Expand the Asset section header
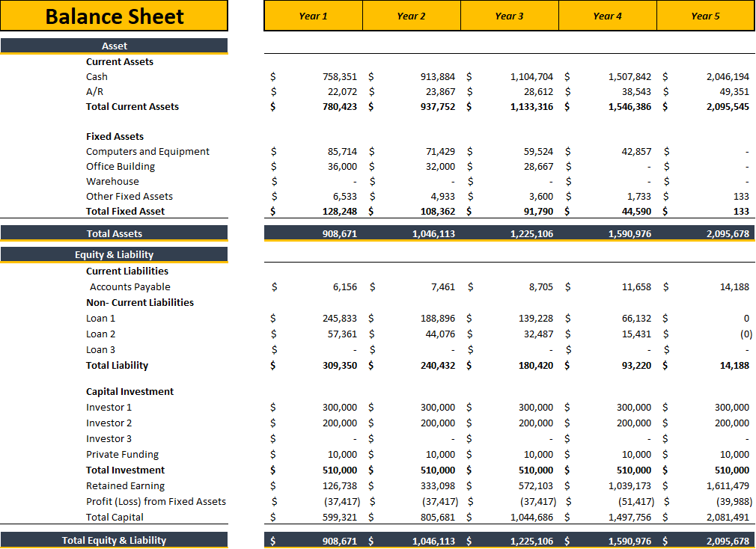This screenshot has height=549, width=756. (114, 46)
